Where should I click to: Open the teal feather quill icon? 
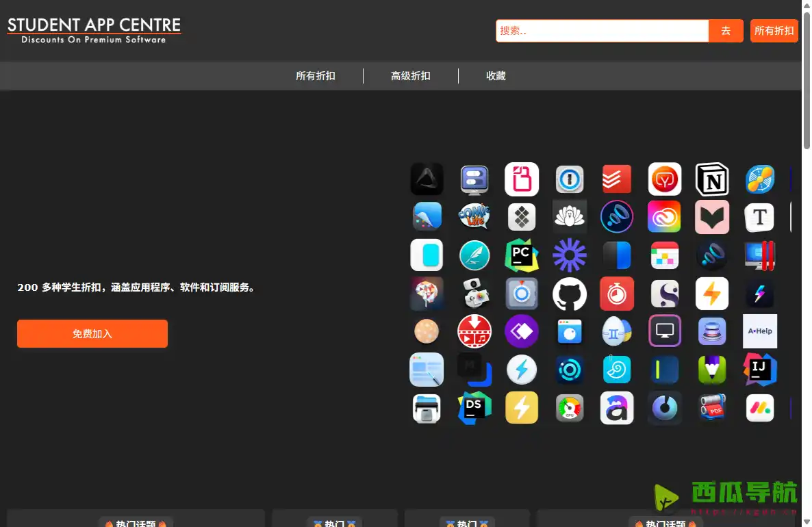474,255
